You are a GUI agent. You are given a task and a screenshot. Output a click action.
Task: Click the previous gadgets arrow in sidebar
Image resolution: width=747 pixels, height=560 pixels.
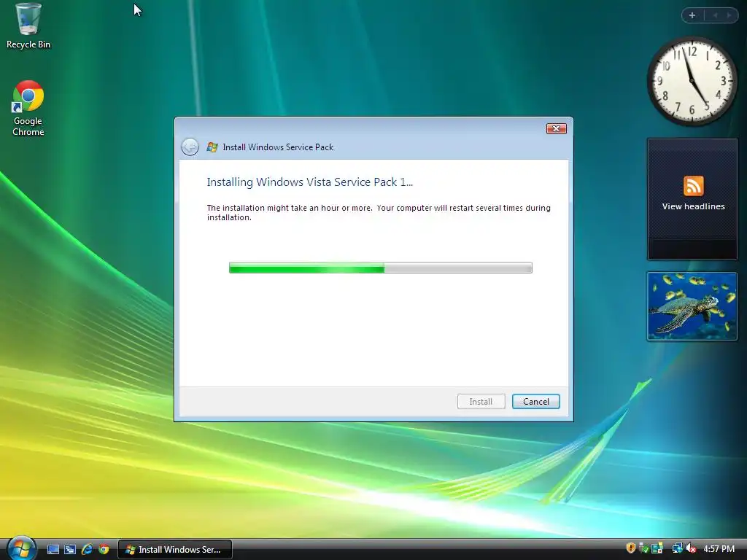(x=715, y=15)
